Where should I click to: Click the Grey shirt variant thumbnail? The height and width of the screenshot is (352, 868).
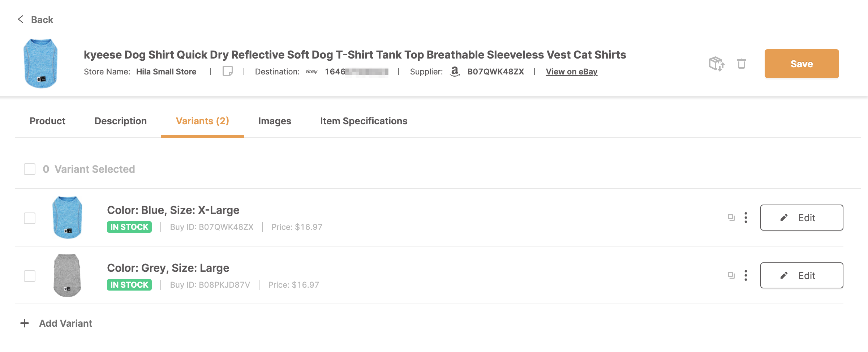point(67,275)
